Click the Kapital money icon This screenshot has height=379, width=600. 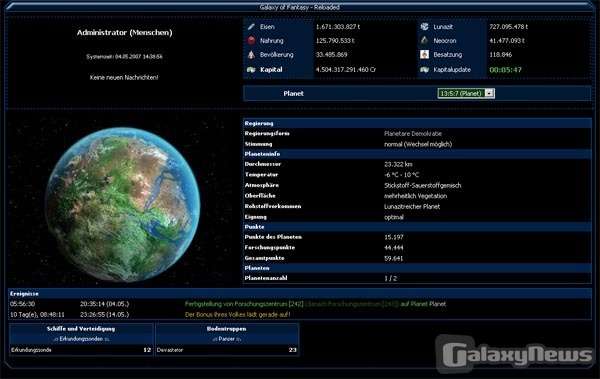click(251, 70)
